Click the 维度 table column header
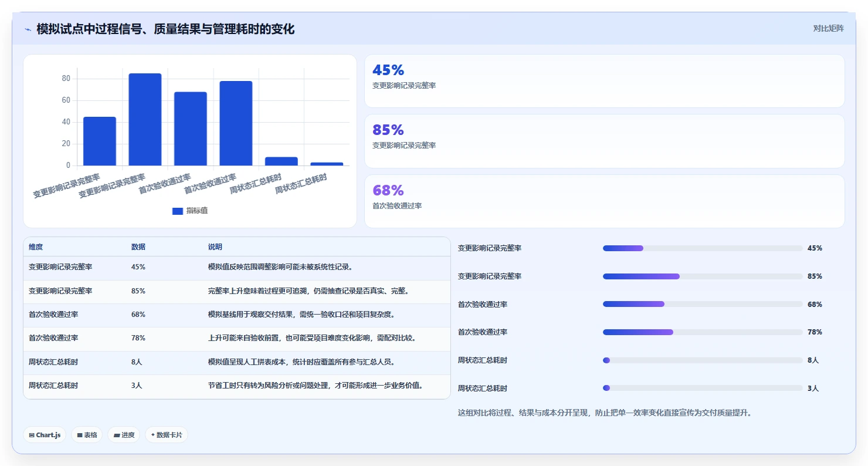Image resolution: width=868 pixels, height=466 pixels. point(36,247)
